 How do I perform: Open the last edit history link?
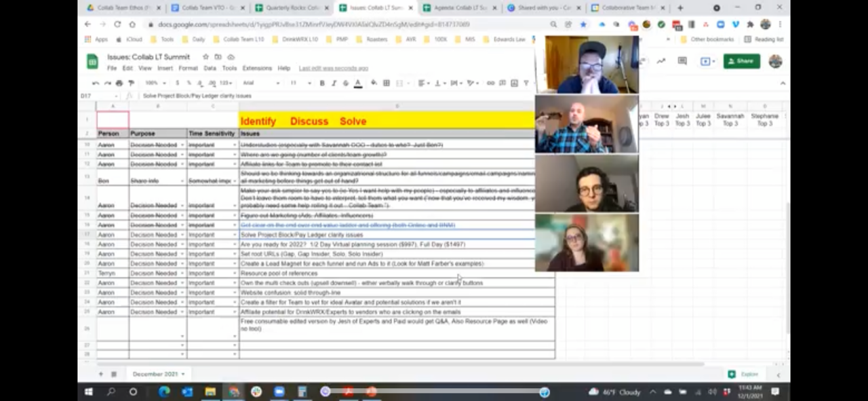point(333,69)
